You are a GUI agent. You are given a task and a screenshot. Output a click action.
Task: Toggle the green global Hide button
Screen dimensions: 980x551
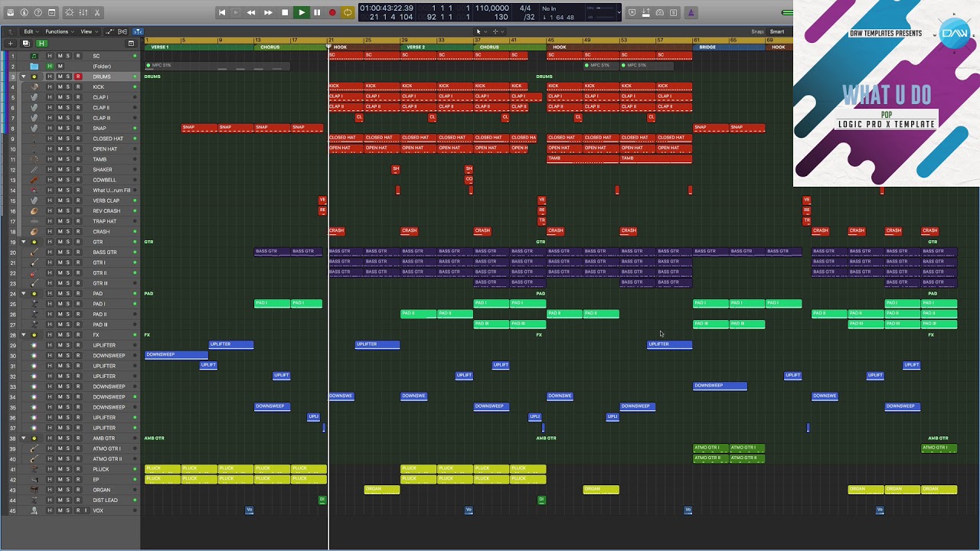[x=41, y=43]
